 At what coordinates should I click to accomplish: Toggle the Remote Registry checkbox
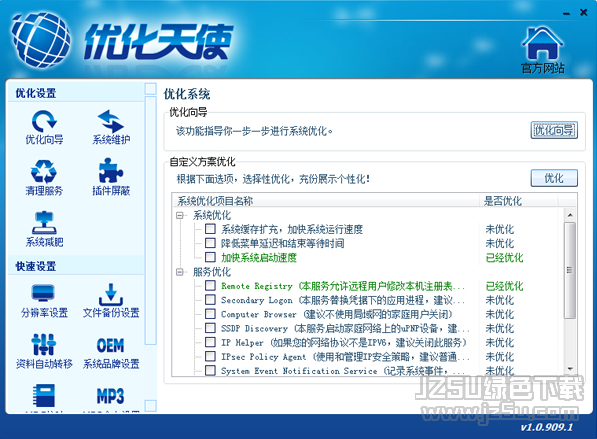[210, 286]
